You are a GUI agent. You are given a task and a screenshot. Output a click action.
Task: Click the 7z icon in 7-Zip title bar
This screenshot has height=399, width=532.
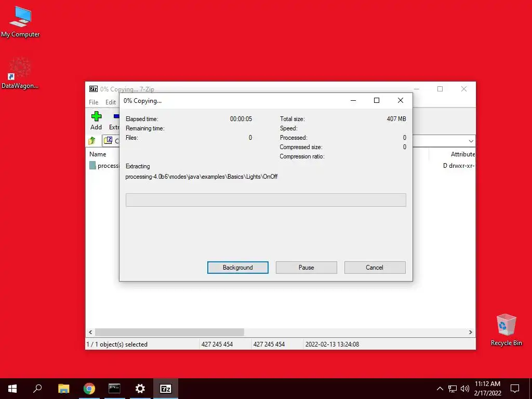[x=94, y=89]
